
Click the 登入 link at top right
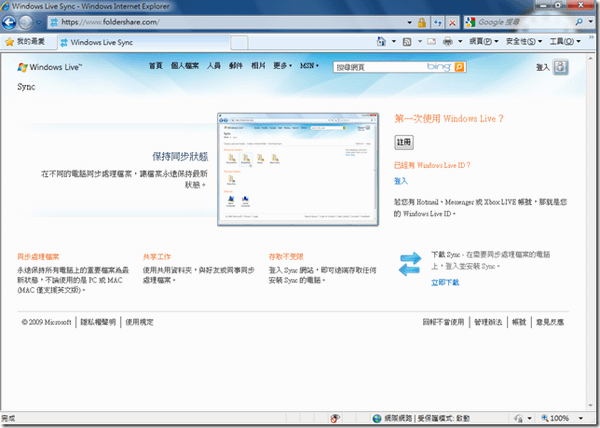(x=542, y=68)
